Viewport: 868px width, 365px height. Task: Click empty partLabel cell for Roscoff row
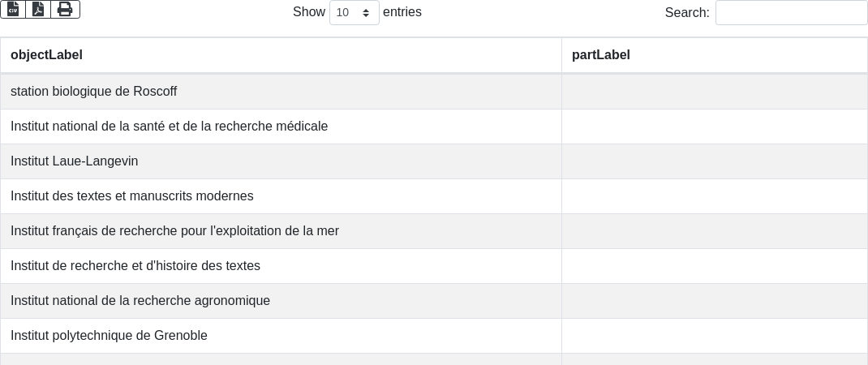click(x=715, y=92)
